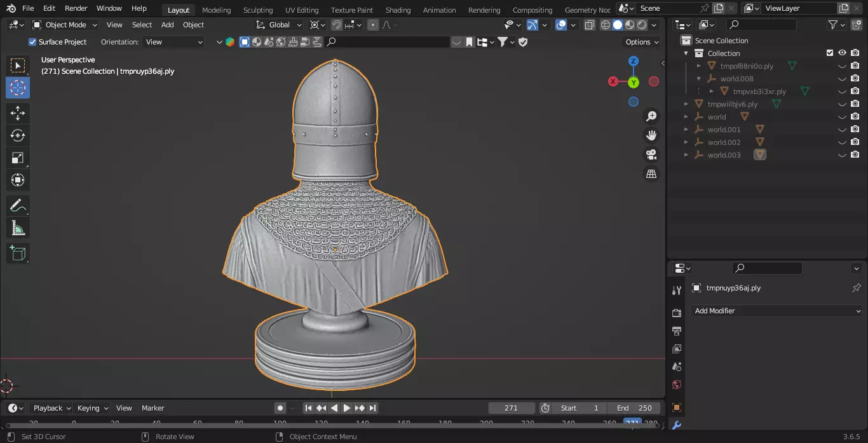Screen dimensions: 868x443
Task: Collapse the Collection tree item
Action: point(686,53)
